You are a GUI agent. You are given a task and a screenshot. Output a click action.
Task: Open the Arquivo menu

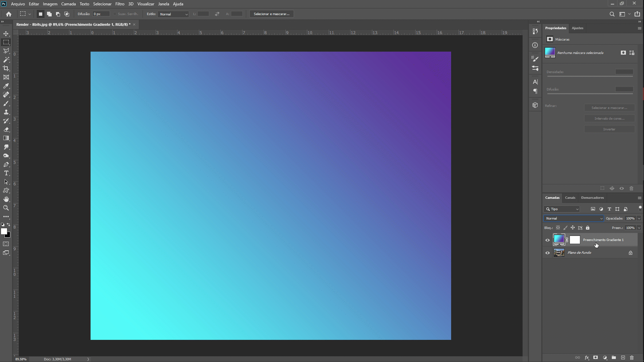pos(18,4)
